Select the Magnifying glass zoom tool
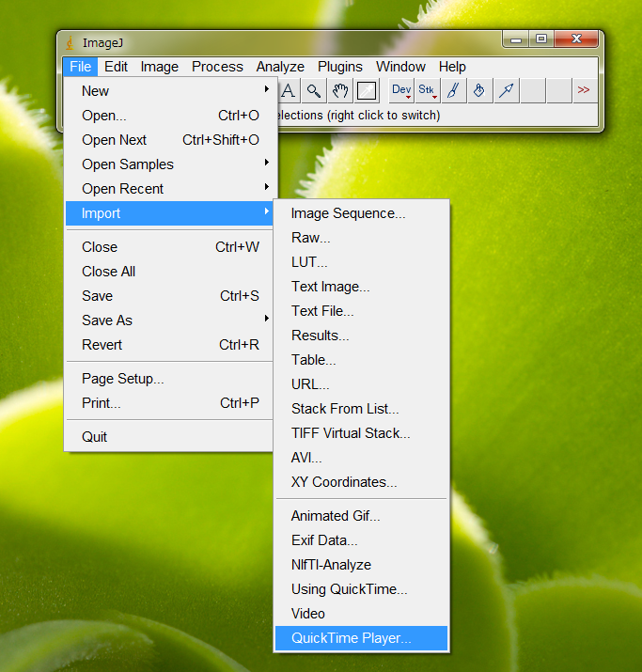 pyautogui.click(x=314, y=90)
